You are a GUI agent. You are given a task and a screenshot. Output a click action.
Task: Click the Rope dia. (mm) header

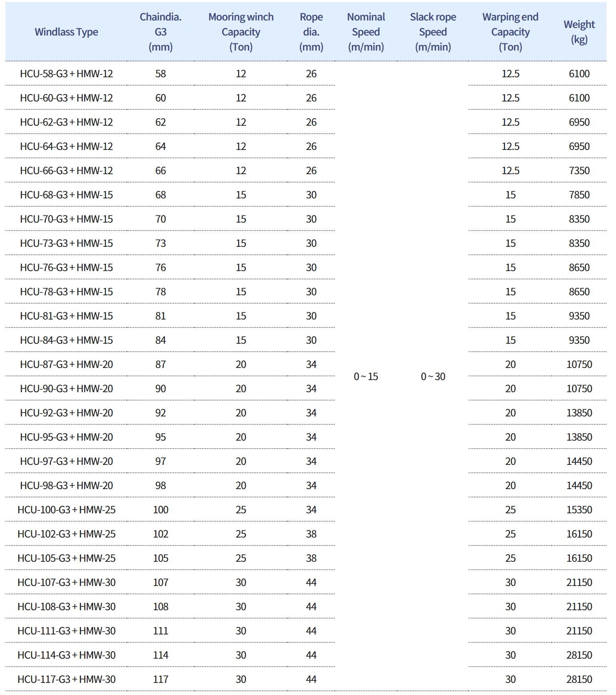pos(311,32)
